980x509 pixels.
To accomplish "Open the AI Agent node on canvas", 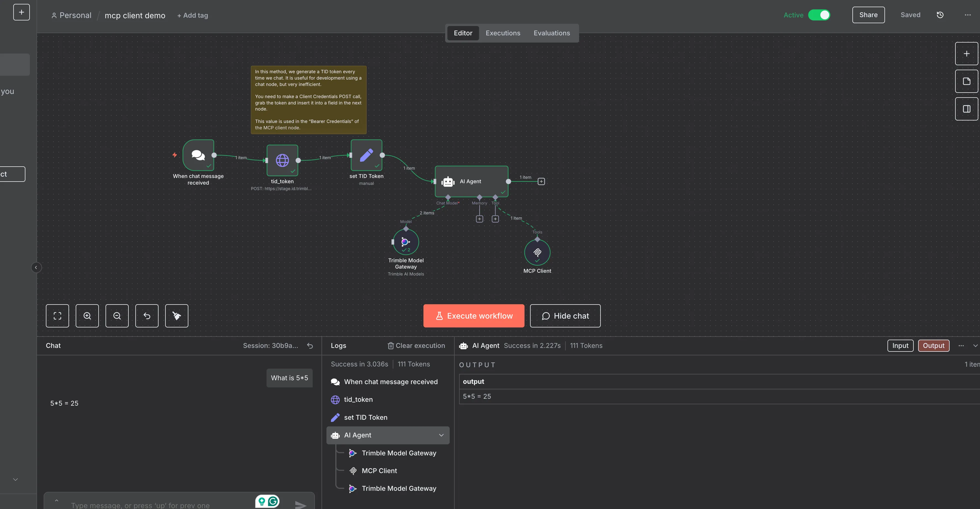I will point(471,181).
